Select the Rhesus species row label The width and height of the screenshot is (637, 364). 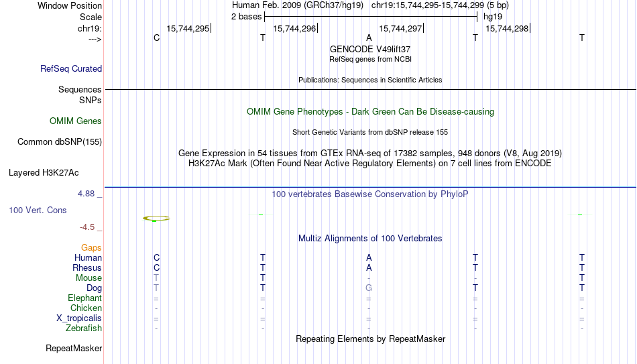87,267
